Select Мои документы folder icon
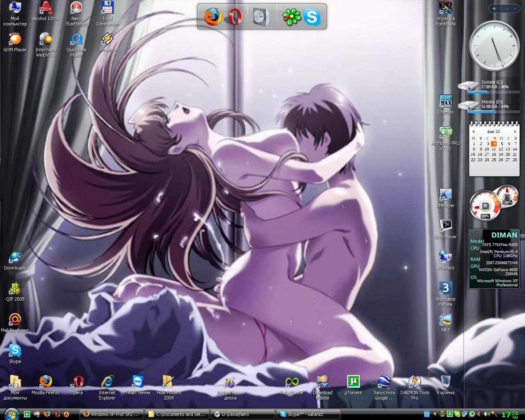This screenshot has width=525, height=420. (x=15, y=388)
